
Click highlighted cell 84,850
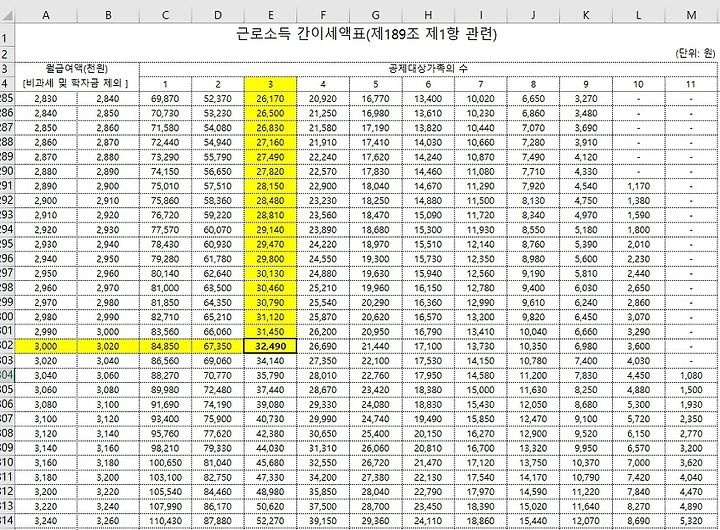click(165, 346)
